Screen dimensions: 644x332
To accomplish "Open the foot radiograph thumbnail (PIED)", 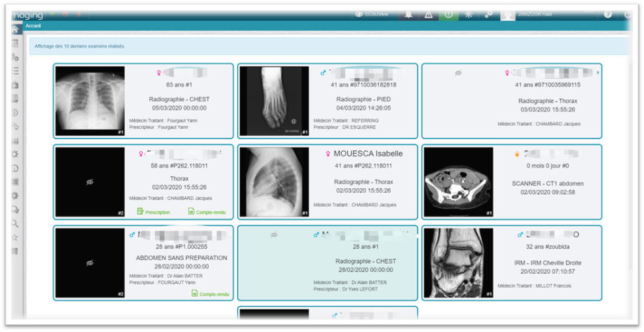I will 274,101.
